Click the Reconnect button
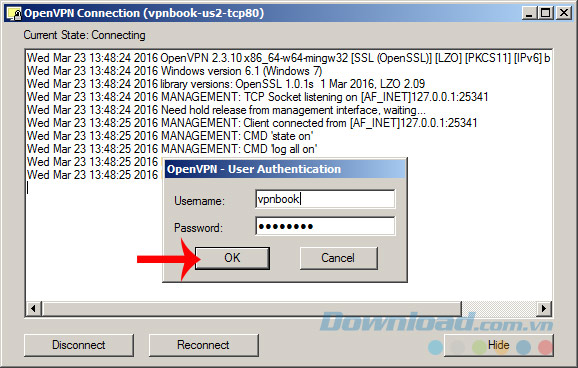Image resolution: width=578 pixels, height=368 pixels. pos(203,345)
